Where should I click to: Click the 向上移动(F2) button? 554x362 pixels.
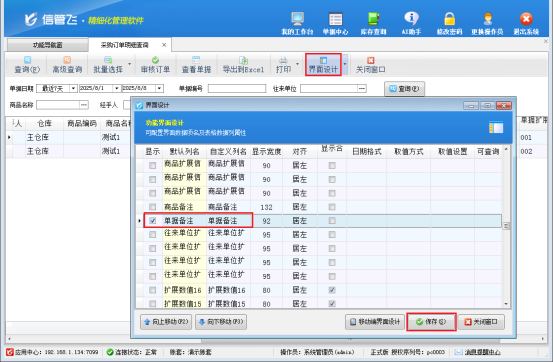[x=166, y=322]
